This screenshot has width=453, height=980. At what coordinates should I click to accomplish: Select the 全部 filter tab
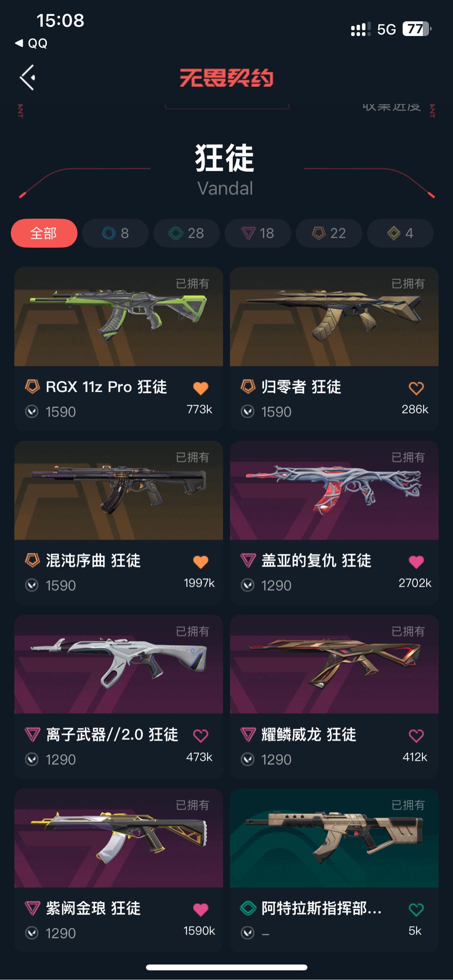click(x=44, y=233)
